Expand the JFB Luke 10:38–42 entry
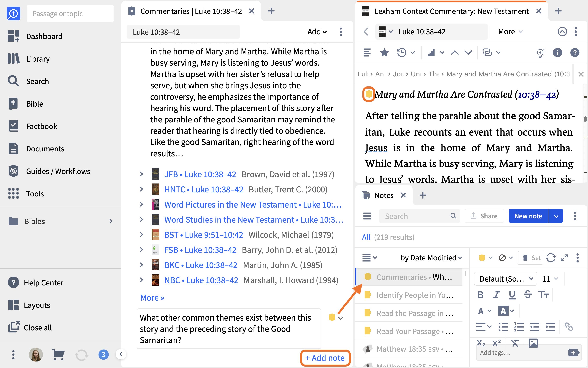588x368 pixels. (x=141, y=174)
